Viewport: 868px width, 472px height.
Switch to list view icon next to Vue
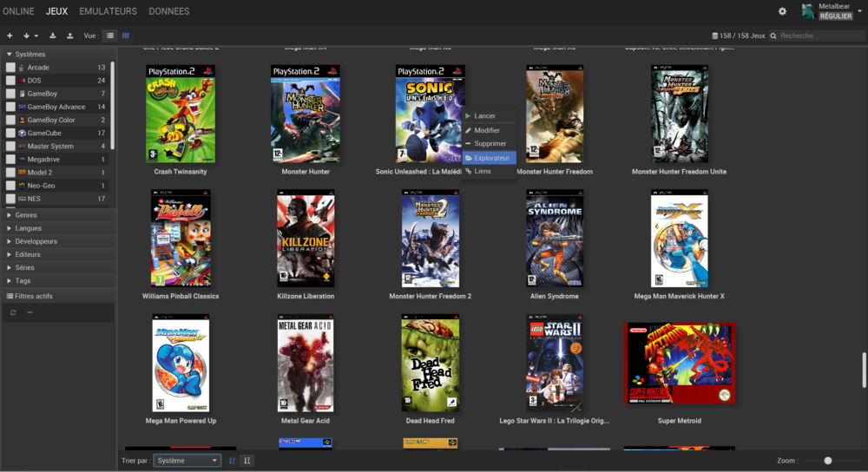tap(110, 36)
